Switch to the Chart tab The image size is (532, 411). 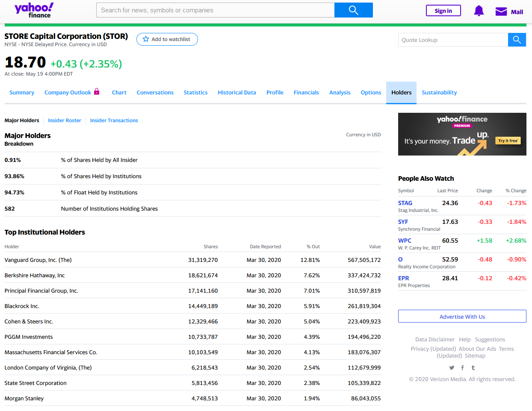tap(119, 92)
